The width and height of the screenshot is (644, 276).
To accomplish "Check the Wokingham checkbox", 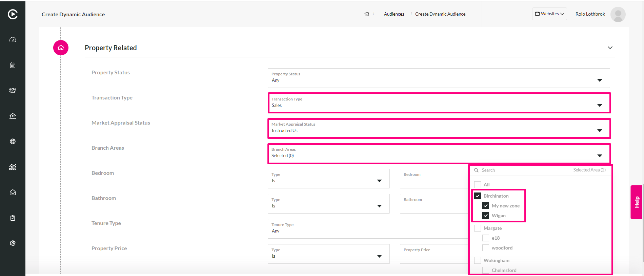I will point(478,260).
